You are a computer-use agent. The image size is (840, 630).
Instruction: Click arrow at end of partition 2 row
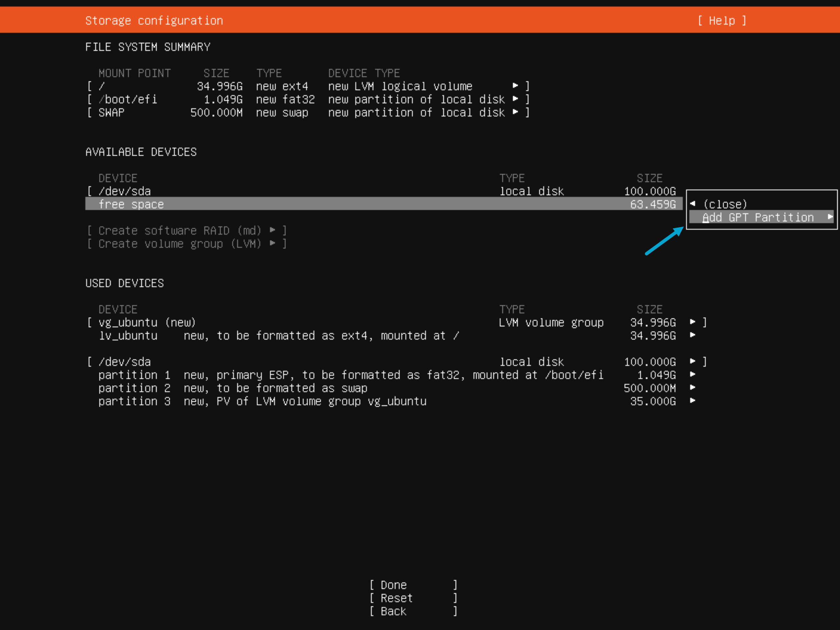[x=693, y=388]
